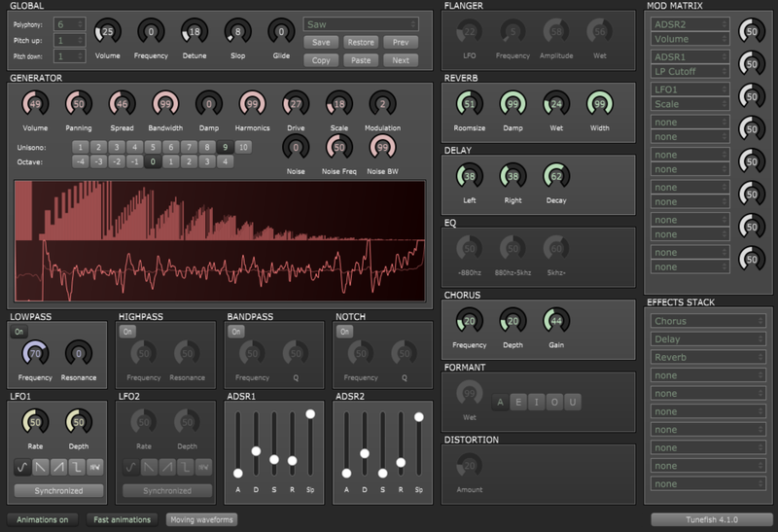Enable the Highpass filter On button
The width and height of the screenshot is (778, 532).
click(x=127, y=332)
